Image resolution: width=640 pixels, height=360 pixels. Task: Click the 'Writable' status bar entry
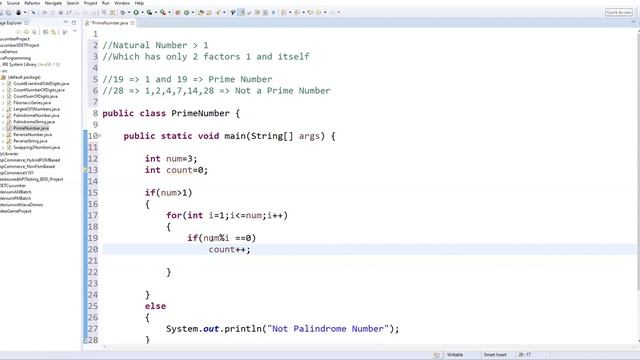[455, 355]
